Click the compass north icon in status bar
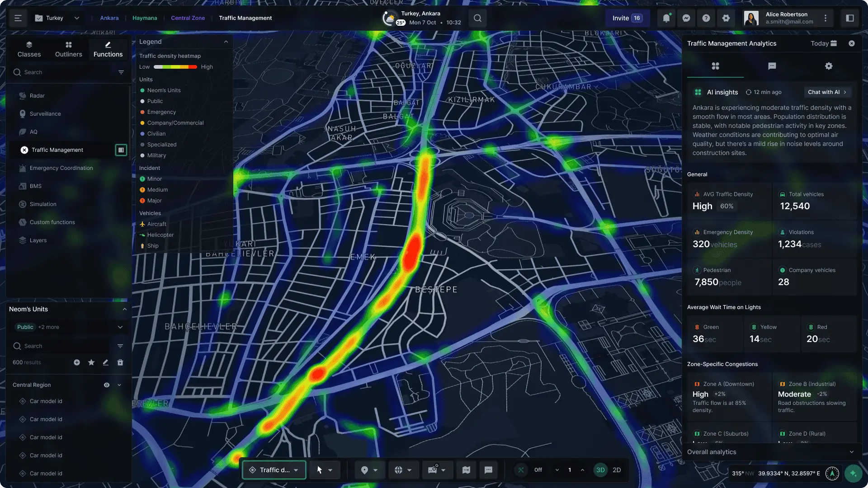Viewport: 868px width, 488px height. [832, 473]
